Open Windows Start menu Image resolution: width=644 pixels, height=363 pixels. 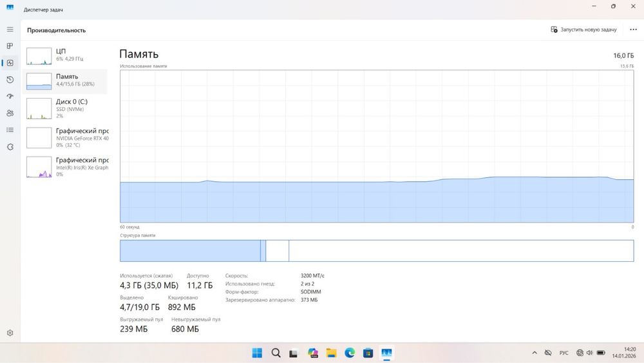click(x=257, y=353)
